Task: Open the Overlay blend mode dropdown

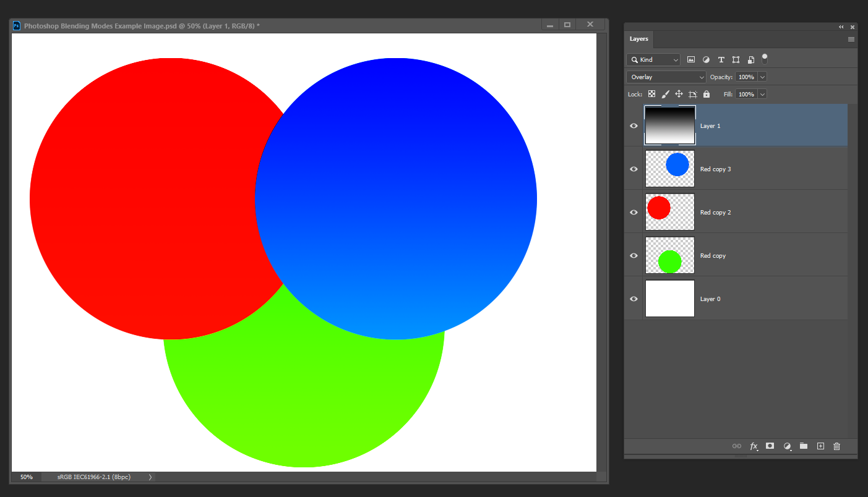Action: (x=666, y=77)
